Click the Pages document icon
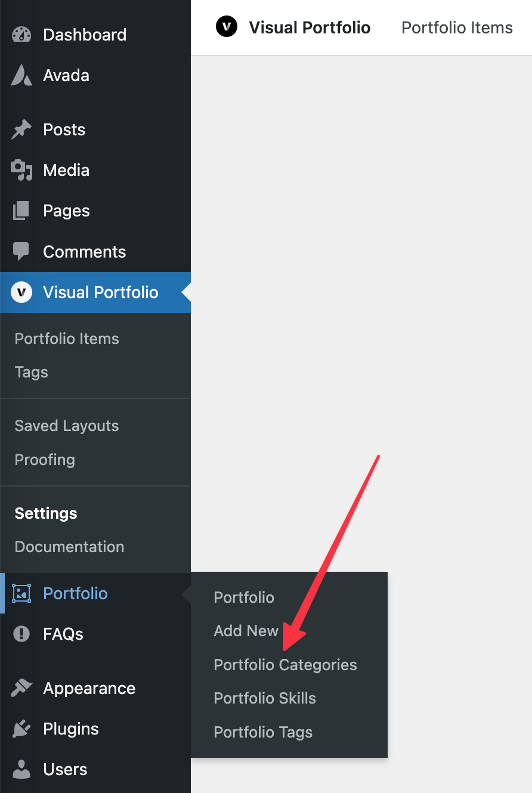The width and height of the screenshot is (532, 793). click(21, 210)
